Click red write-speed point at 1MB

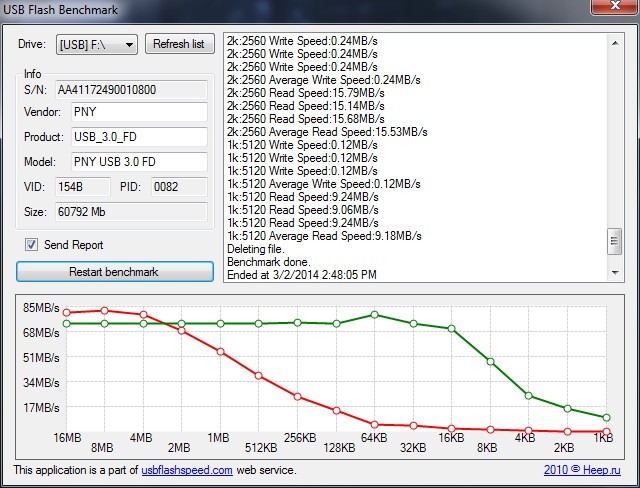[x=220, y=351]
